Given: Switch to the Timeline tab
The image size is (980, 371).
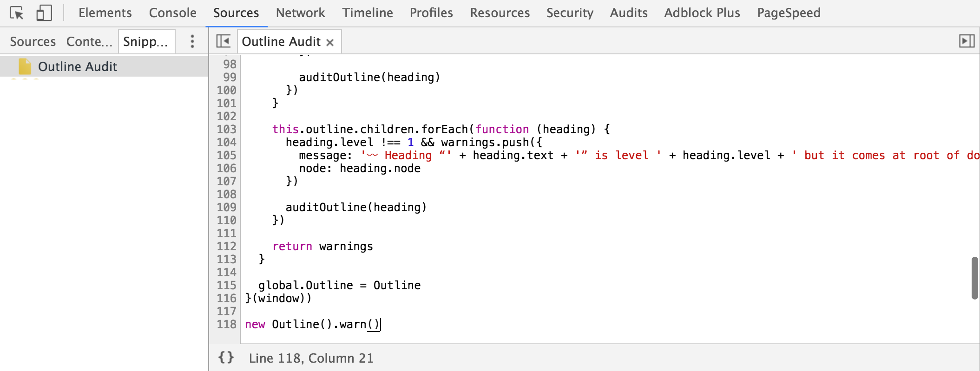Looking at the screenshot, I should coord(368,13).
